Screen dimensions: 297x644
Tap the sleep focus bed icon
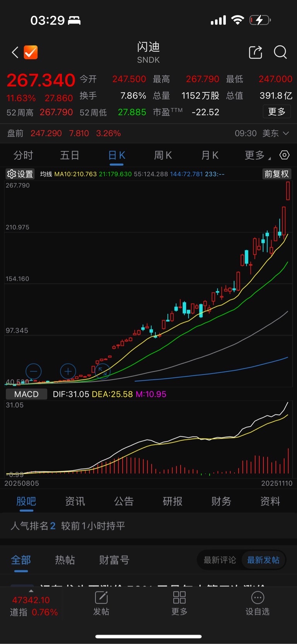pos(74,20)
